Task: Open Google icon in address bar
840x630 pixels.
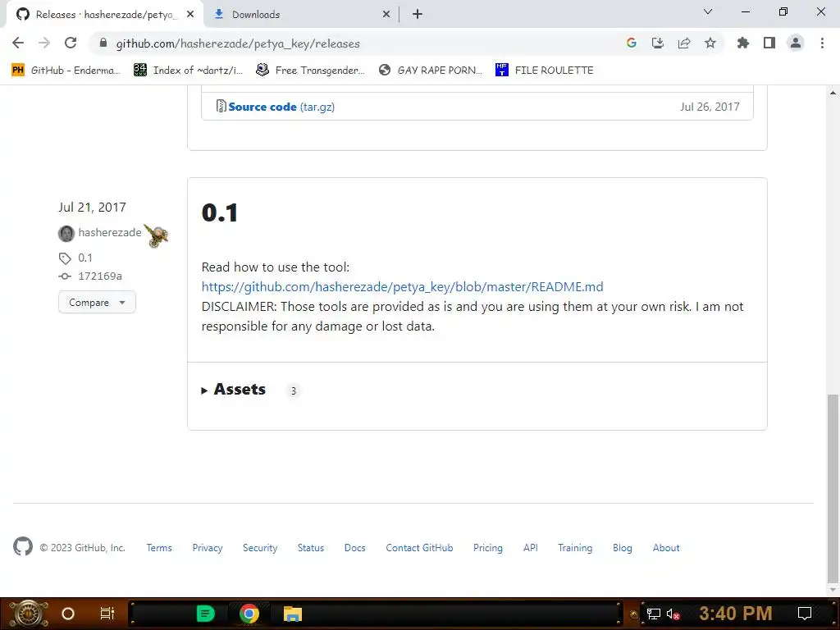Action: tap(631, 43)
